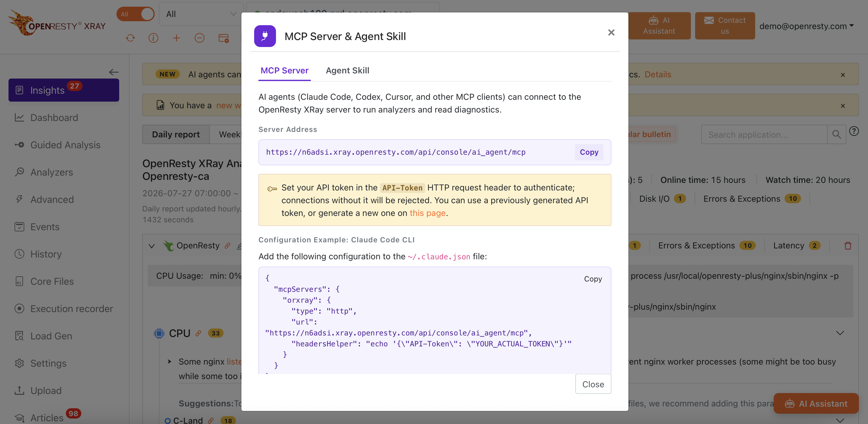This screenshot has width=868, height=424.
Task: Click the info circle icon in toolbar
Action: [153, 38]
